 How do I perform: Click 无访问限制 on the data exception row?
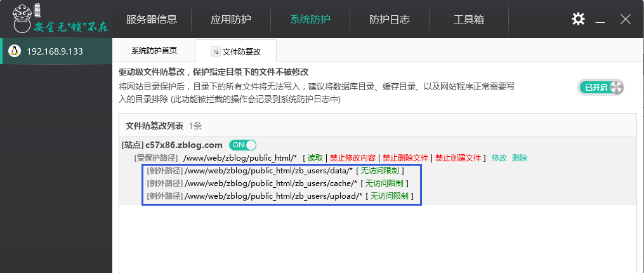click(x=379, y=171)
